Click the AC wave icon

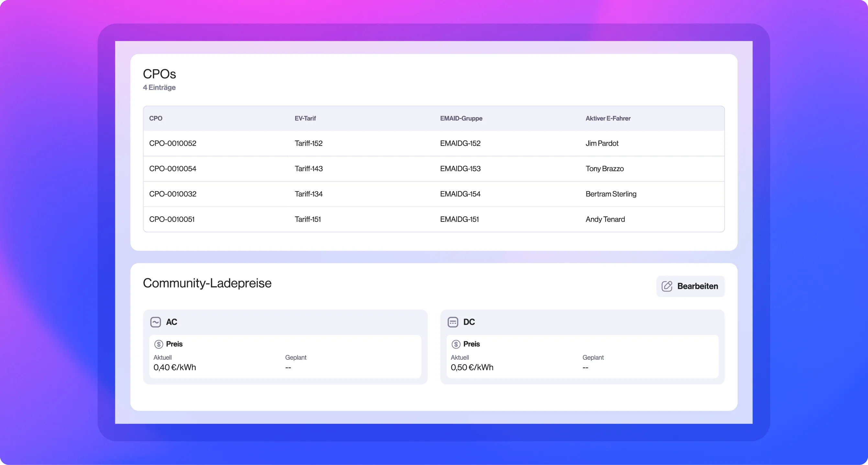[x=155, y=322]
